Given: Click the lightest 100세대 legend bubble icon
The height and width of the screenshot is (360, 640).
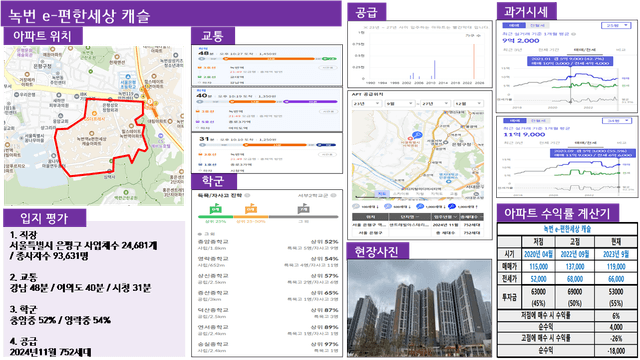Looking at the screenshot, I should (x=356, y=207).
